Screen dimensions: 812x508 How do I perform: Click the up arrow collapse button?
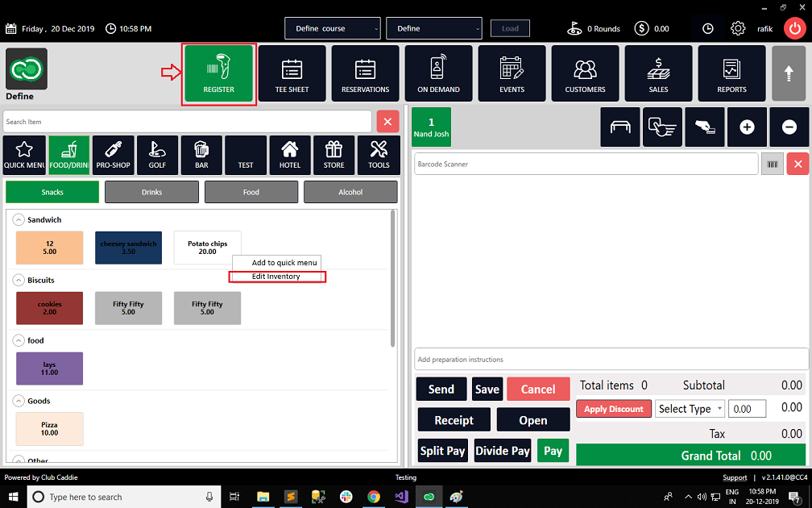pyautogui.click(x=789, y=73)
